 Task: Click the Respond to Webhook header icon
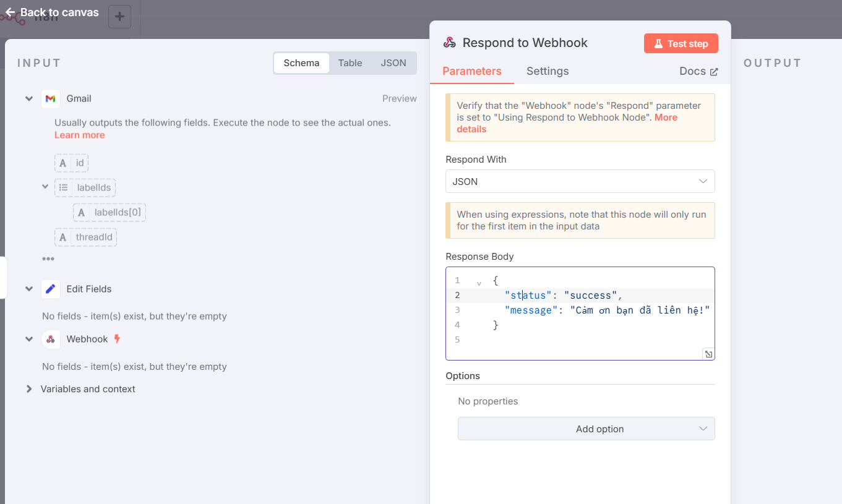click(450, 43)
